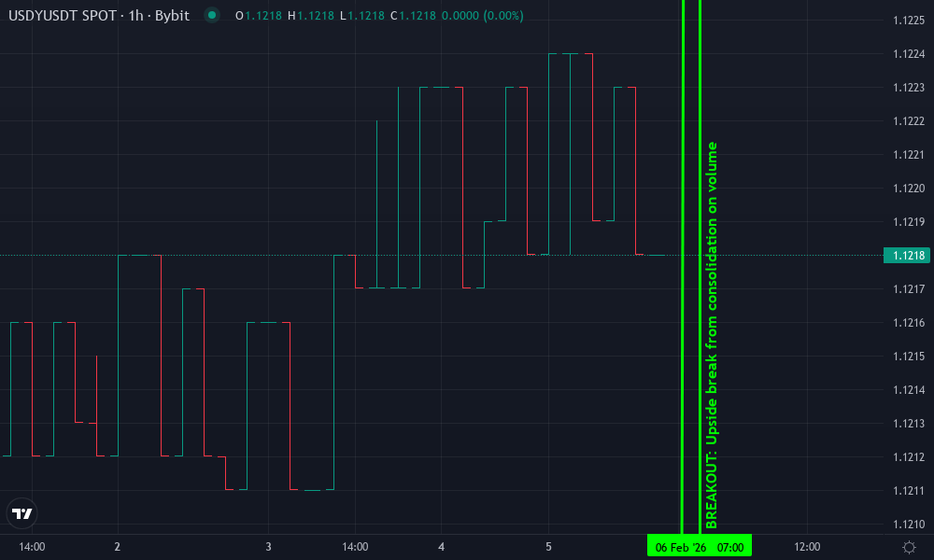Click the 12:00 label on the time axis

tap(807, 546)
